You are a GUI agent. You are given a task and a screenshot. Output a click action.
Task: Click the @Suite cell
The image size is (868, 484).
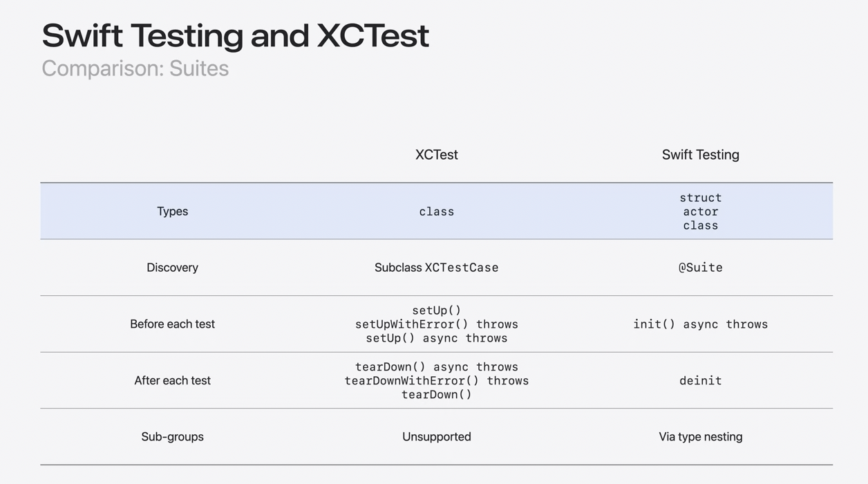pos(700,268)
